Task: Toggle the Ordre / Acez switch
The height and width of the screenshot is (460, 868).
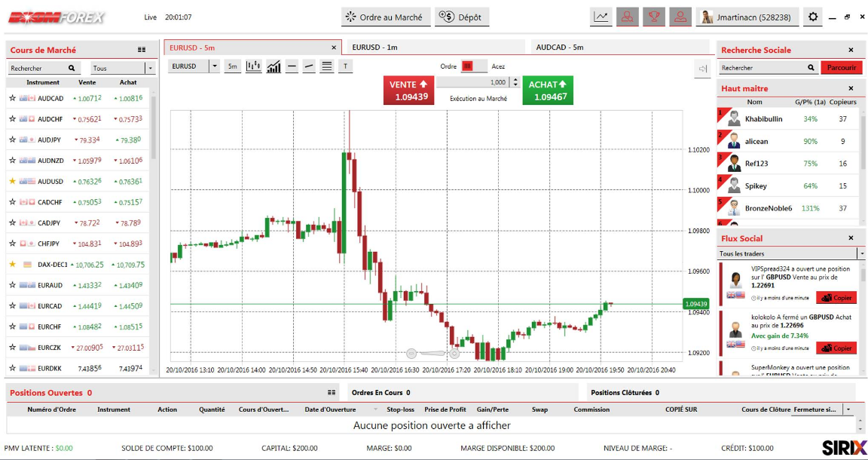Action: click(474, 66)
